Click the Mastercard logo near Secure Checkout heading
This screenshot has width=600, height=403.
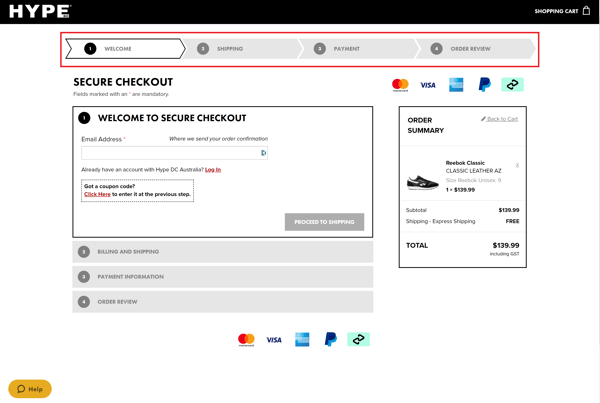(400, 85)
